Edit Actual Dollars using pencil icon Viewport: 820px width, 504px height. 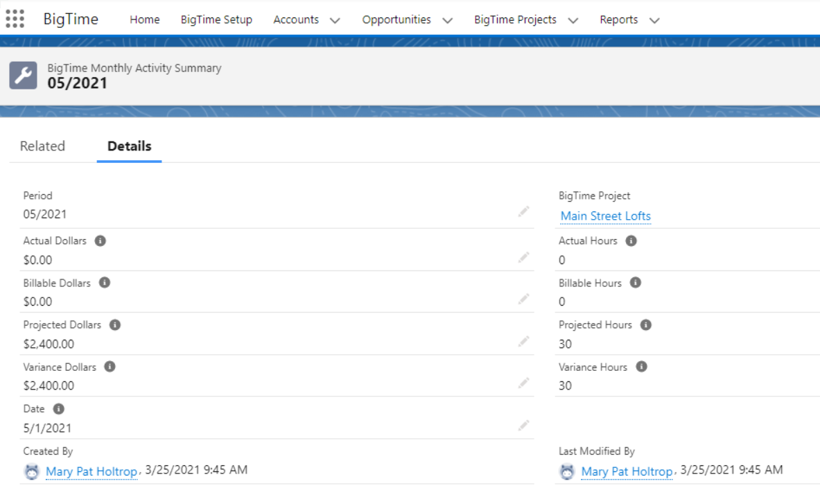point(523,257)
